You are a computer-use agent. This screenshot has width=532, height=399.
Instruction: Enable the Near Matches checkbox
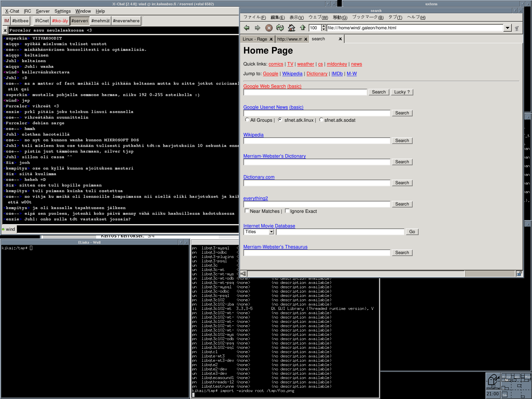pyautogui.click(x=247, y=211)
